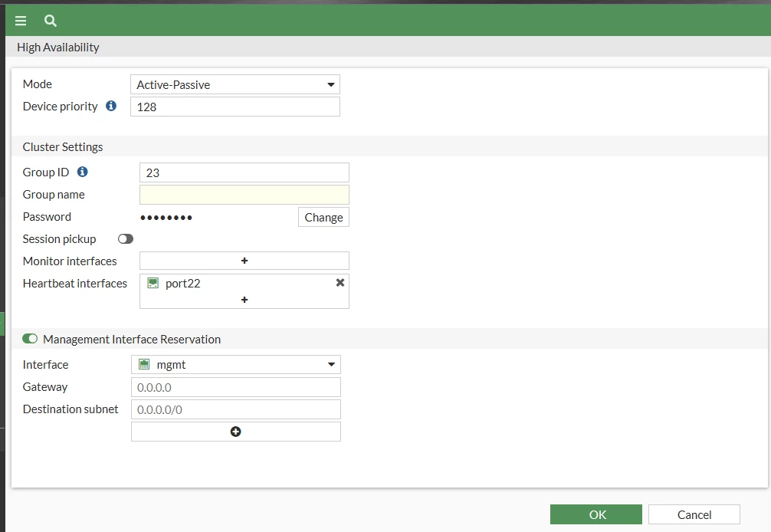The width and height of the screenshot is (771, 532).
Task: Focus the Device priority field
Action: (x=235, y=107)
